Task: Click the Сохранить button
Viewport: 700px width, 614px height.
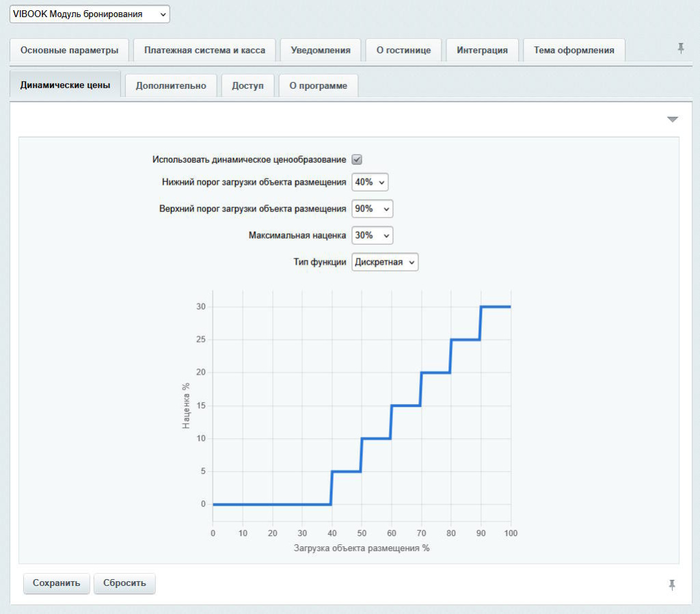Action: click(x=57, y=583)
